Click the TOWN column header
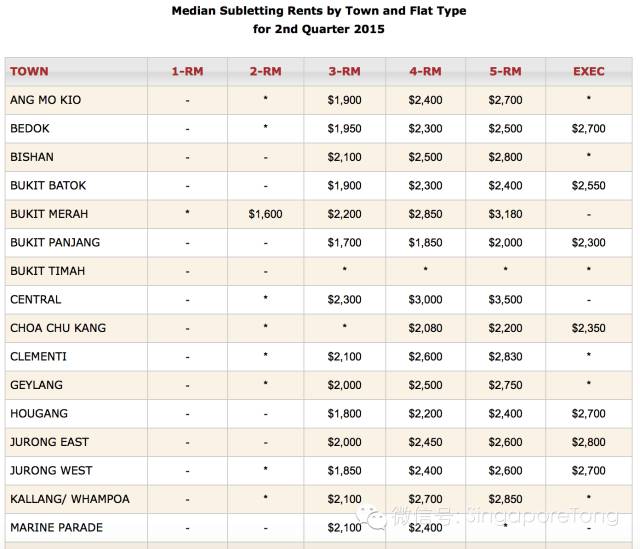Viewport: 640px width, 549px height. (29, 71)
